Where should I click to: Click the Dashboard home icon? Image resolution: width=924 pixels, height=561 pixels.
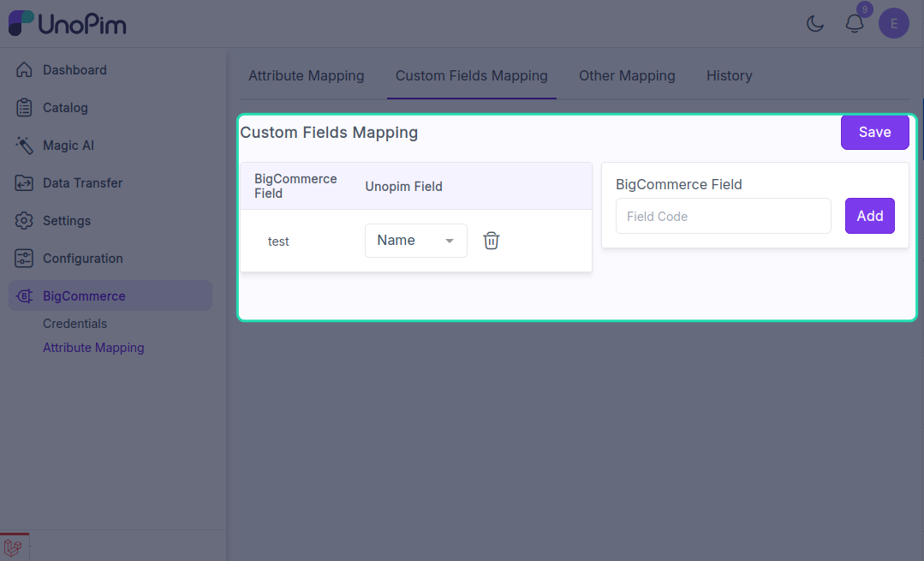point(24,69)
